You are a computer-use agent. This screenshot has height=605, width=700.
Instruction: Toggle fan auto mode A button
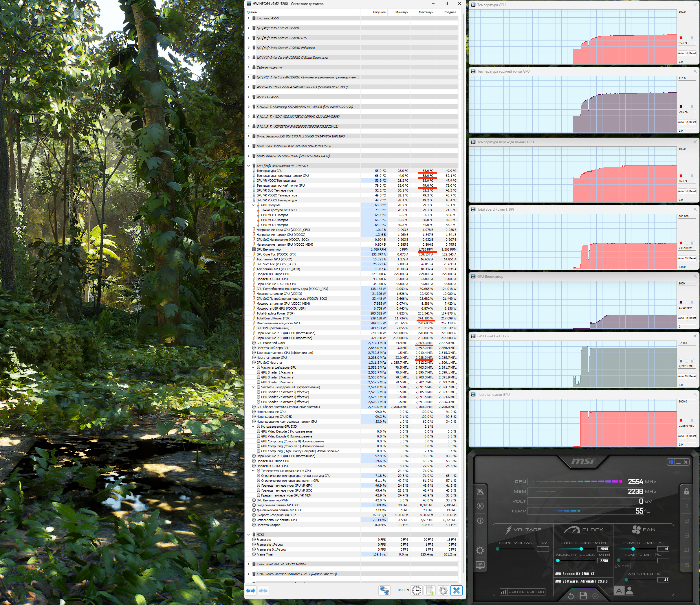(619, 591)
